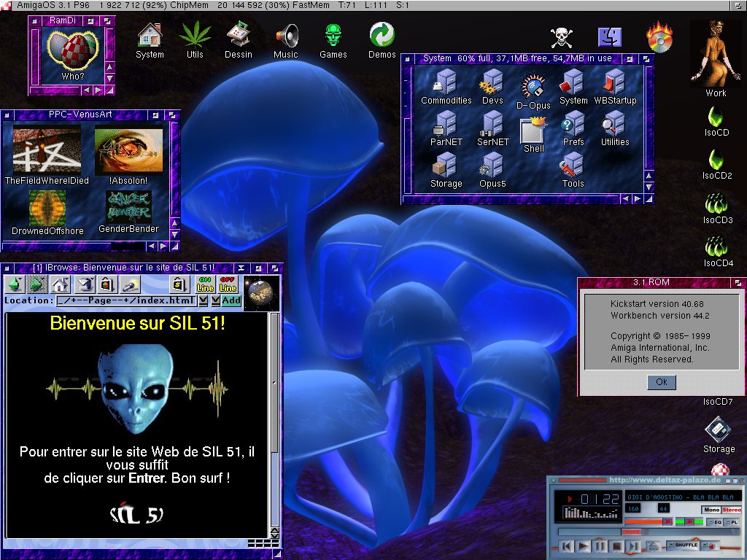Click the Add bookmark button
The height and width of the screenshot is (560, 747).
coord(231,300)
